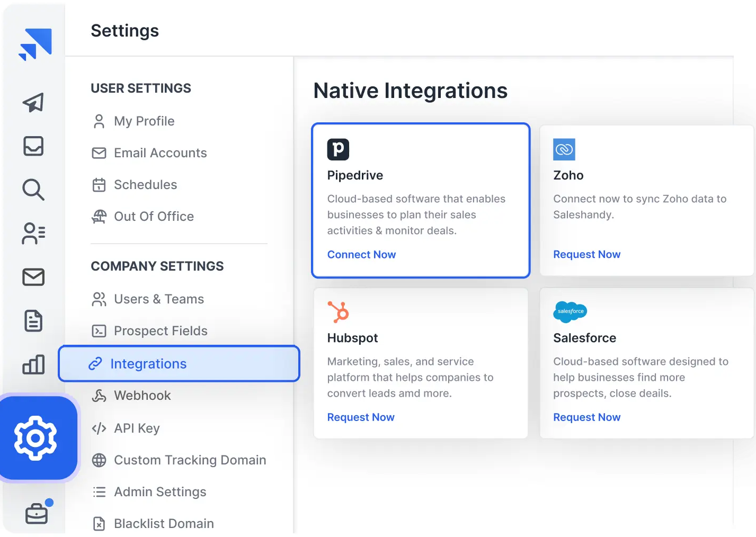This screenshot has width=756, height=537.
Task: Click the Zoho logo icon
Action: click(564, 149)
